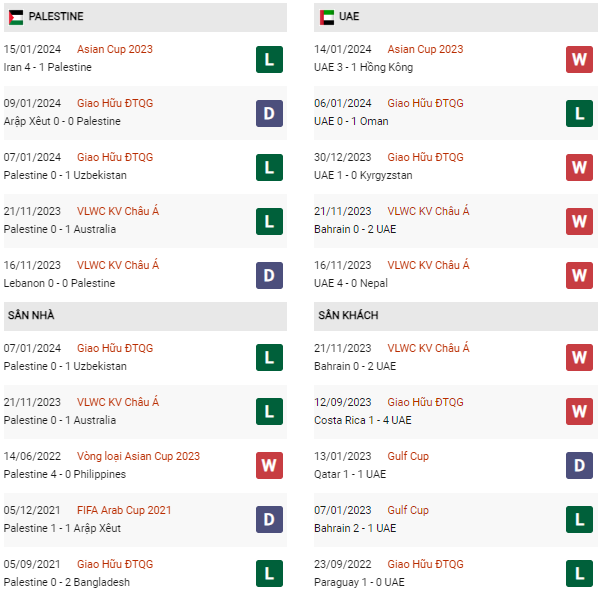600x596 pixels.
Task: Click the UAE 4-0 Nepal match result
Action: point(354,283)
